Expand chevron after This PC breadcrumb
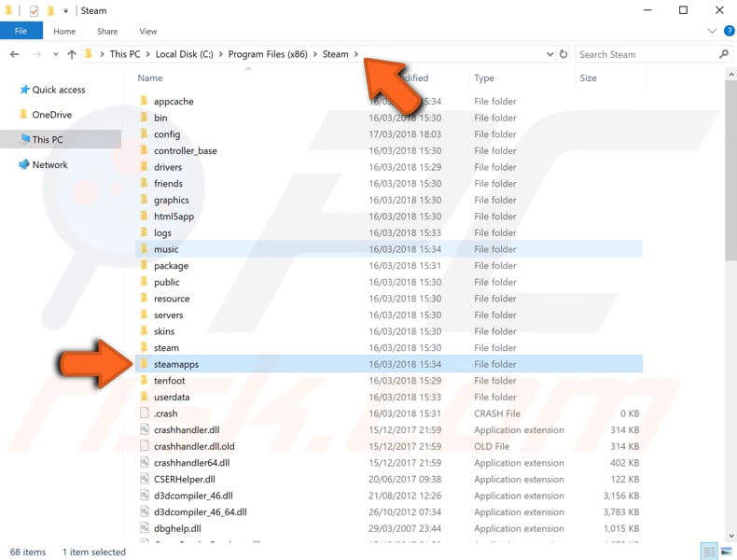 pos(147,54)
